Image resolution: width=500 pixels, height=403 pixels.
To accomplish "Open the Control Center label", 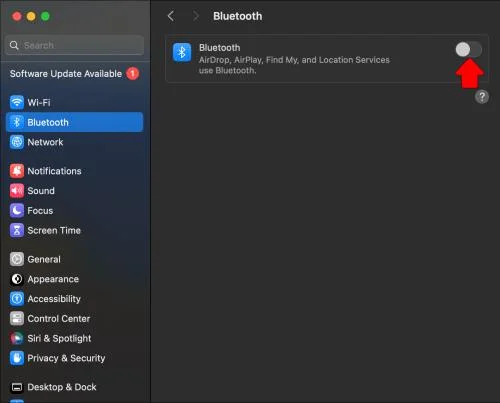I will coord(59,318).
